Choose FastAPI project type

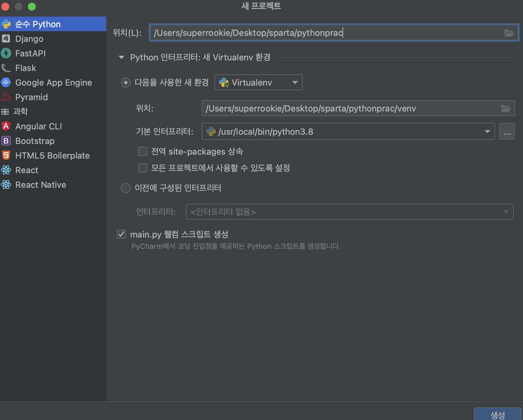click(x=53, y=53)
